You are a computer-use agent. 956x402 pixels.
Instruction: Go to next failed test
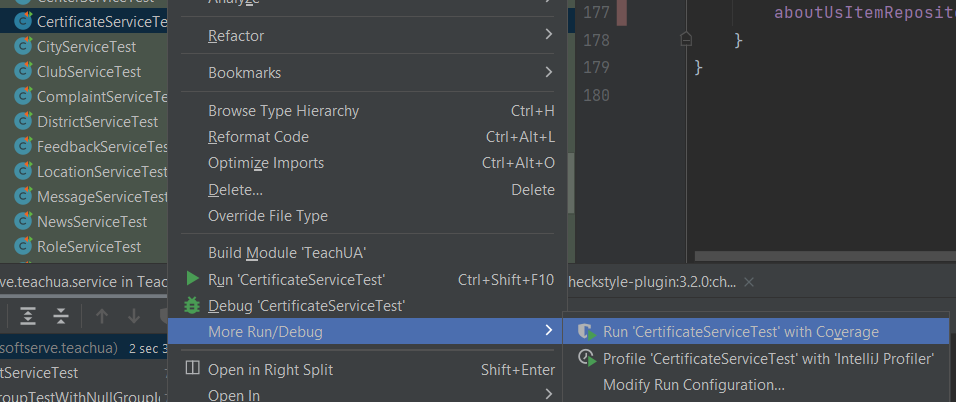(x=134, y=316)
